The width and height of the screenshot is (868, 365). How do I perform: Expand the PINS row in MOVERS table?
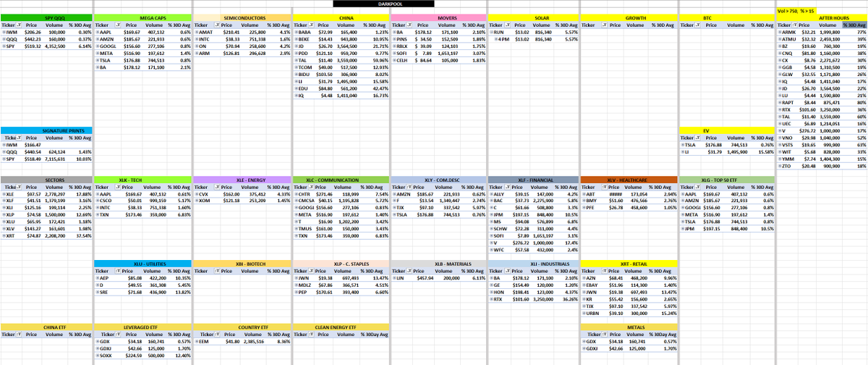393,39
